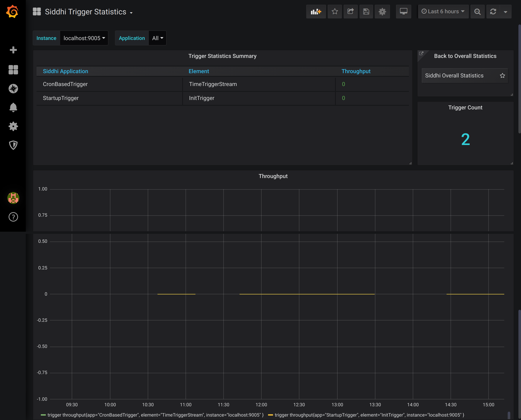Open the Dashboards sidebar icon
Screen dimensions: 521x420
[x=13, y=70]
